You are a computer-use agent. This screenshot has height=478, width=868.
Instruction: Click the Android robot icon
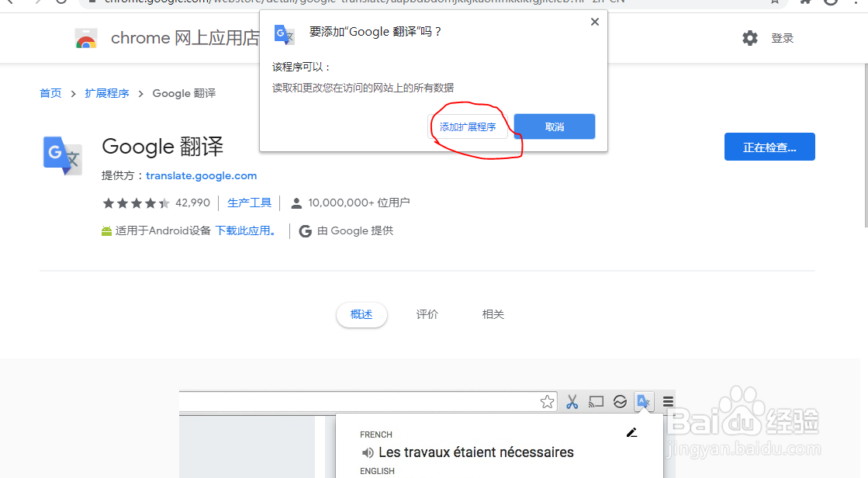coord(107,231)
